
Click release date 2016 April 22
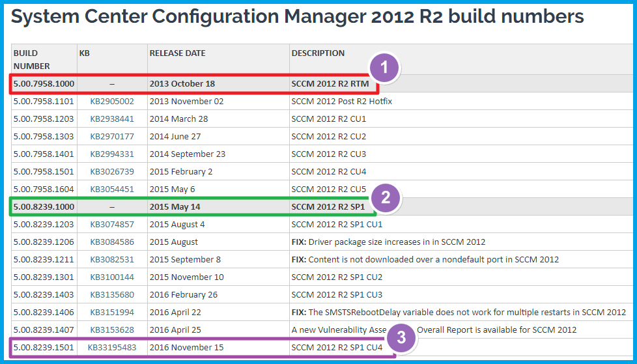point(175,313)
